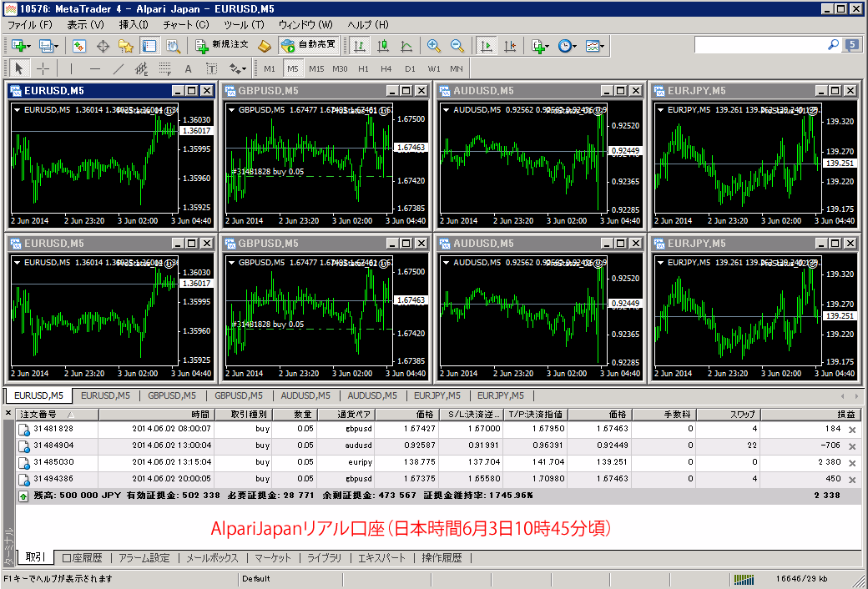The image size is (868, 589).
Task: Open the Strategy Tester icon
Action: 173,47
